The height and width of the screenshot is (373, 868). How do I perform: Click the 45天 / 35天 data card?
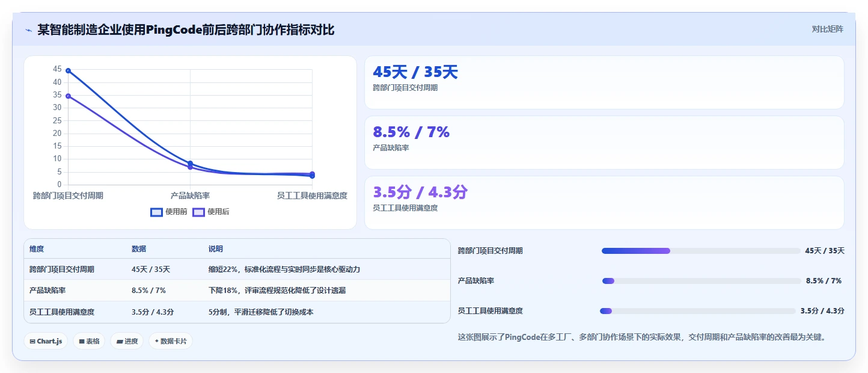pyautogui.click(x=604, y=82)
